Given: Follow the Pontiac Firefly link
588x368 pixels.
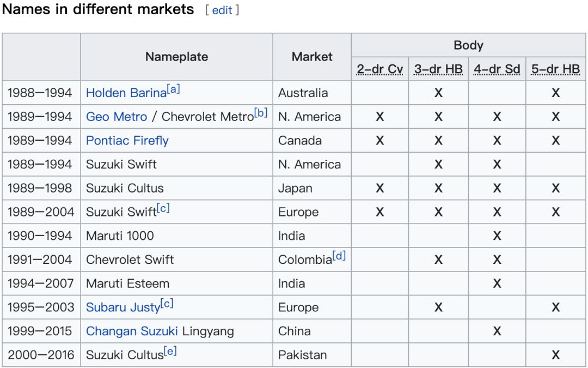Looking at the screenshot, I should [x=127, y=141].
